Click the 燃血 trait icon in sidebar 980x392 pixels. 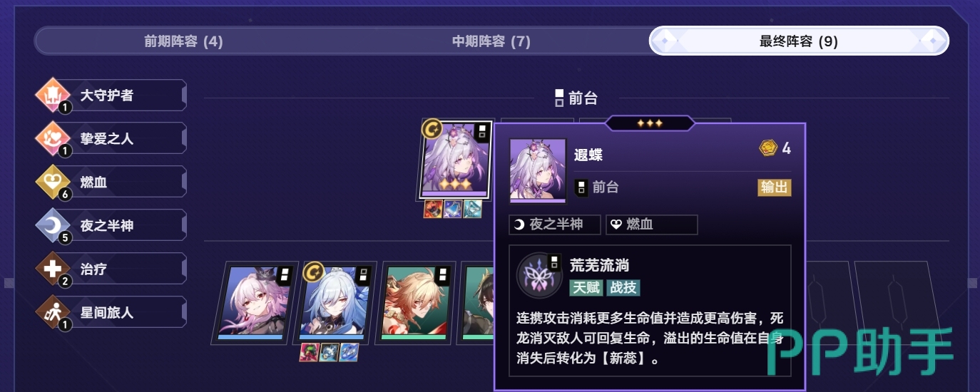coord(53,182)
